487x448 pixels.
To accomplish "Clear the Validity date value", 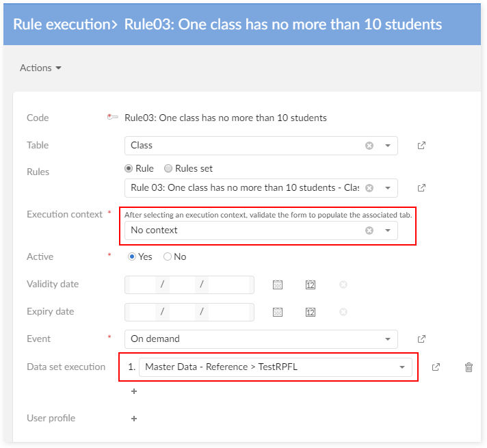I will pos(343,285).
